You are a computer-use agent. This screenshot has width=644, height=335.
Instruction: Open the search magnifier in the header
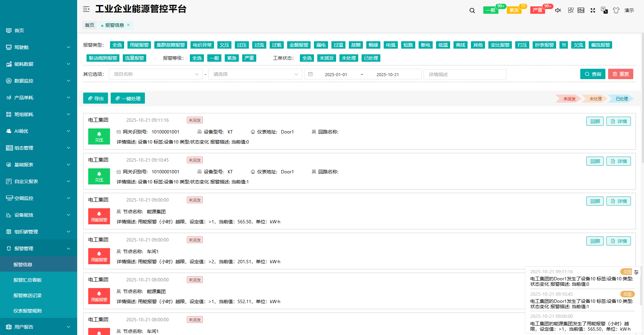coord(472,10)
